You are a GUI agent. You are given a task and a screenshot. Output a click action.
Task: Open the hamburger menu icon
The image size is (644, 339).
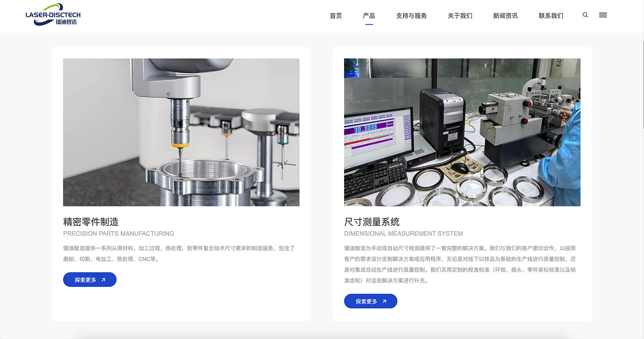point(603,15)
